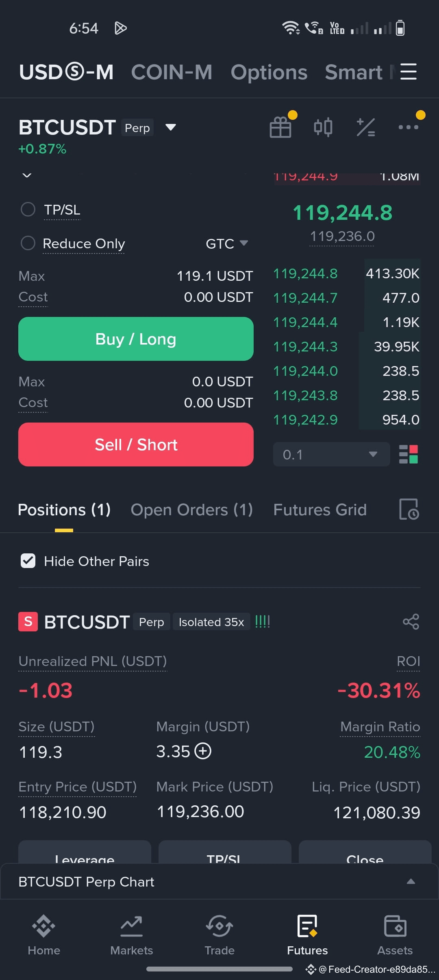Open the GTC time-in-force dropdown
Screen dimensions: 439x980
click(x=227, y=244)
